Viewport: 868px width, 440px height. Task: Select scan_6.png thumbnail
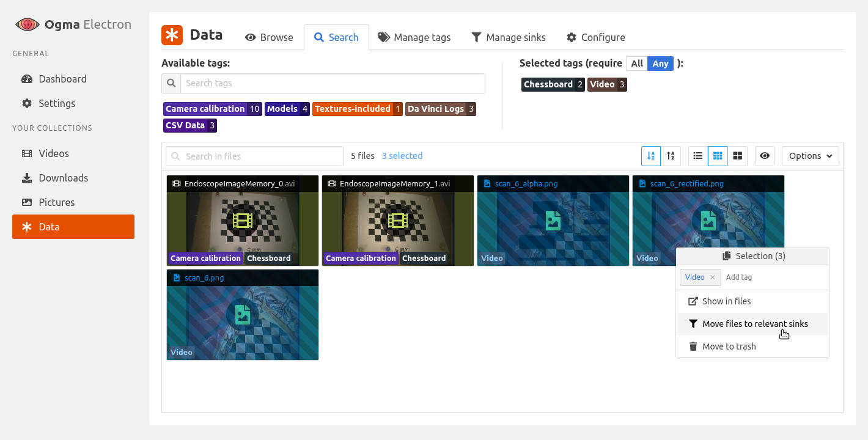coord(243,315)
